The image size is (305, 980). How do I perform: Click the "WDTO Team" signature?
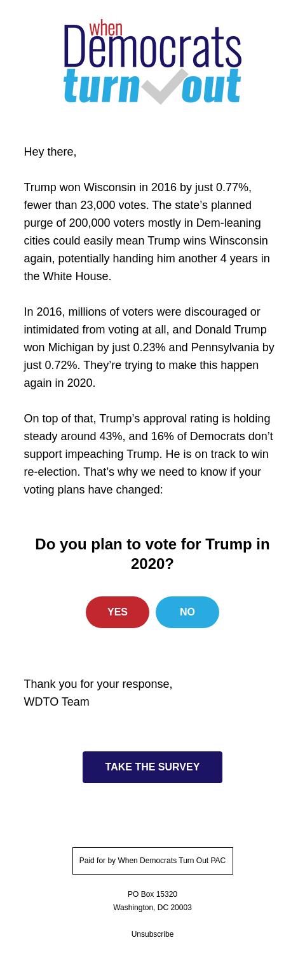57,702
